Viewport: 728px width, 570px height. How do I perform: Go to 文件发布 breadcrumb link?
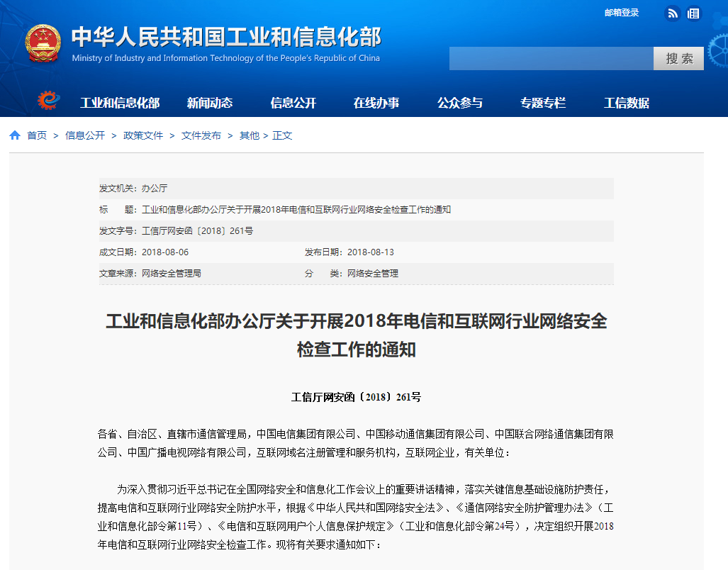pyautogui.click(x=201, y=135)
